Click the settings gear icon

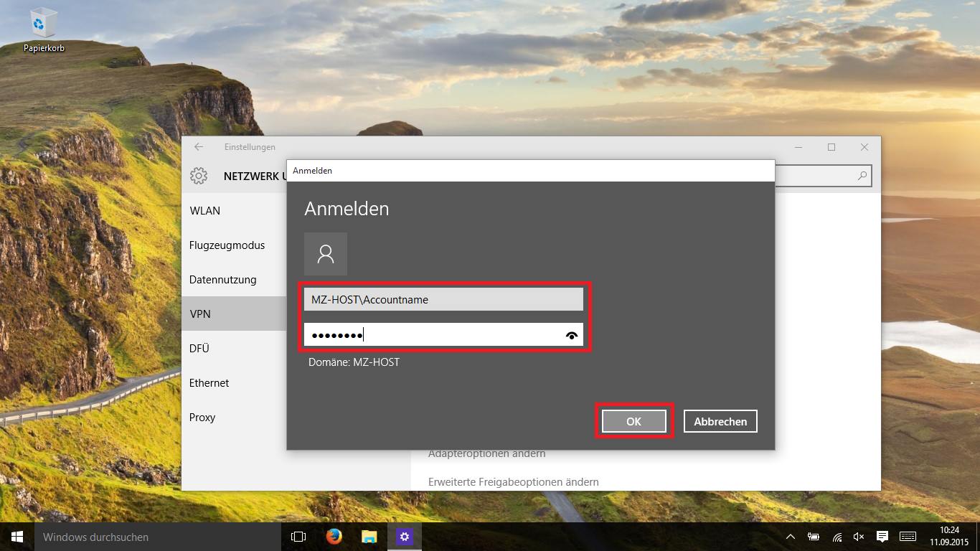[x=199, y=176]
